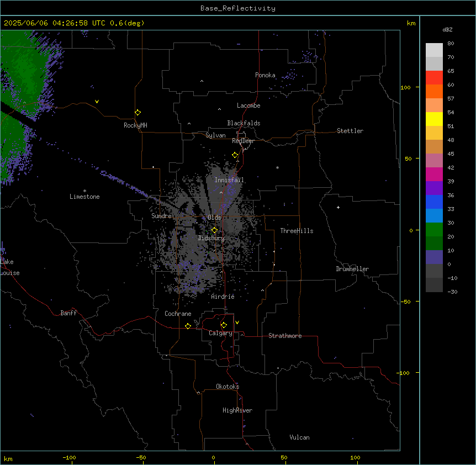Screen dimensions: 476x465
Task: Click the Olds label
Action: tap(214, 218)
